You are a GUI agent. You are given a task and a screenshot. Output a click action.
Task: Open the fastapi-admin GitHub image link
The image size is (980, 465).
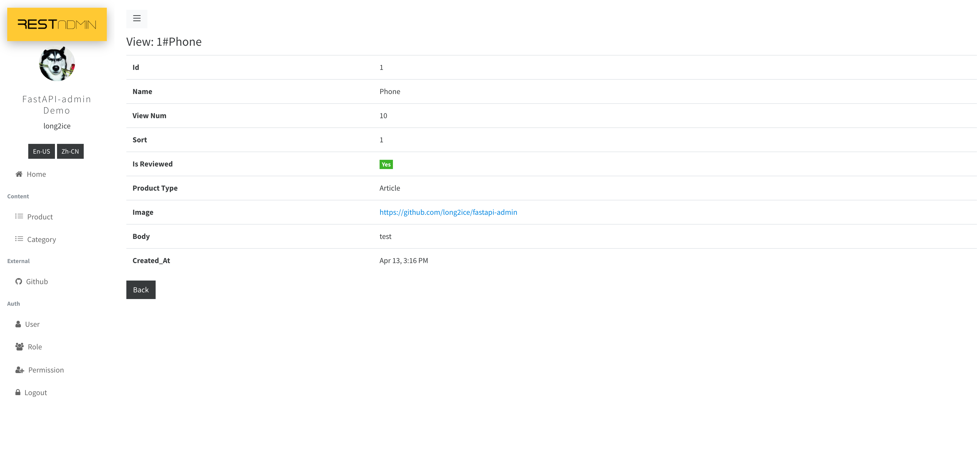[x=448, y=212]
